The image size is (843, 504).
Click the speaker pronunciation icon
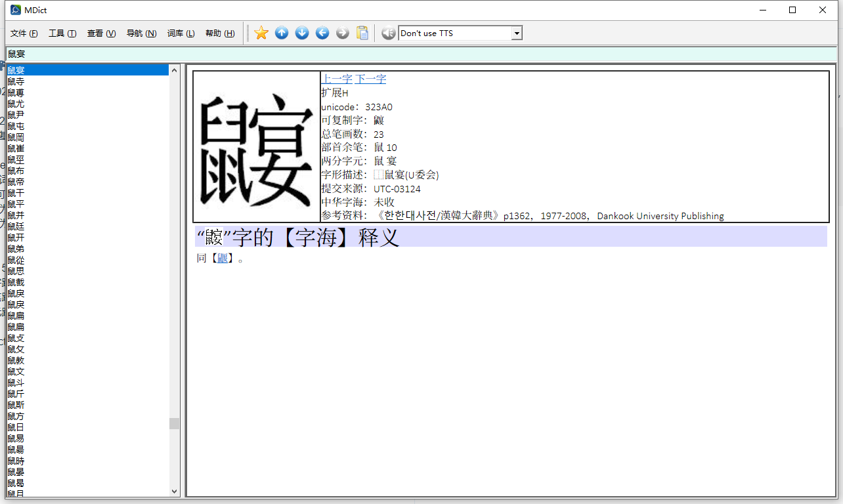pos(388,33)
